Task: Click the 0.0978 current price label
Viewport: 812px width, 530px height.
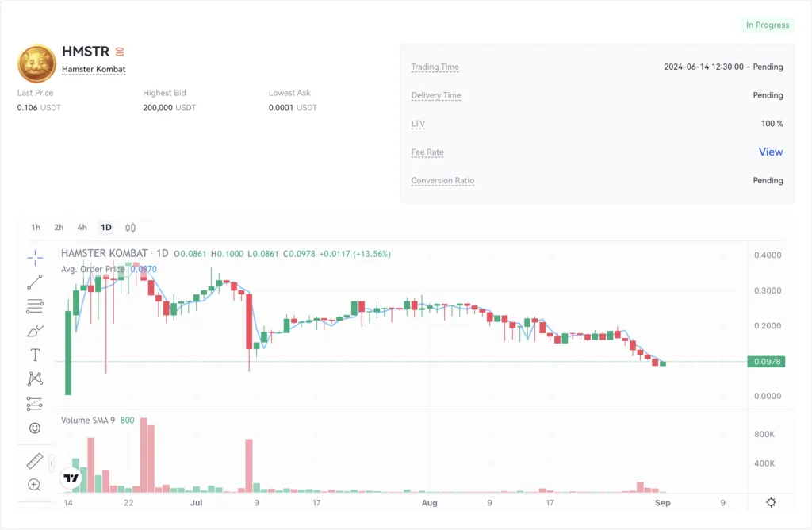Action: (x=766, y=362)
